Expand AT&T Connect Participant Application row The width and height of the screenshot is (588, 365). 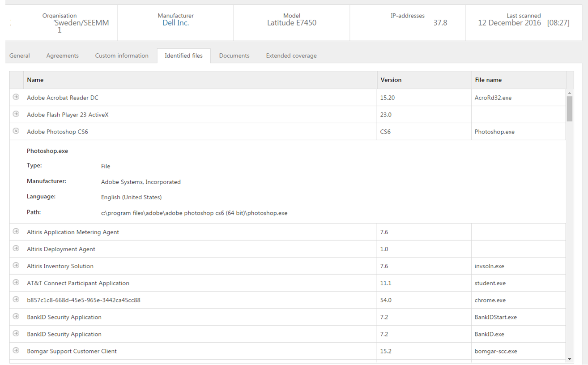(x=16, y=282)
